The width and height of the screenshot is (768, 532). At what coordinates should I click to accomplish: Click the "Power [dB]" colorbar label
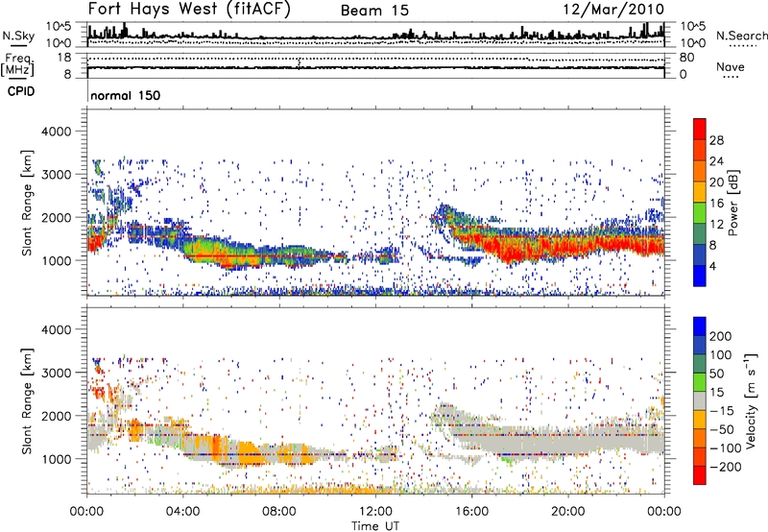(733, 203)
